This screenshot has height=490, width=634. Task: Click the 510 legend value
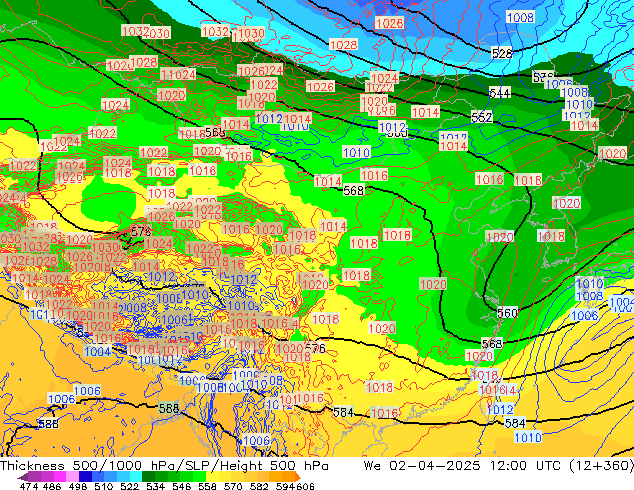[104, 486]
